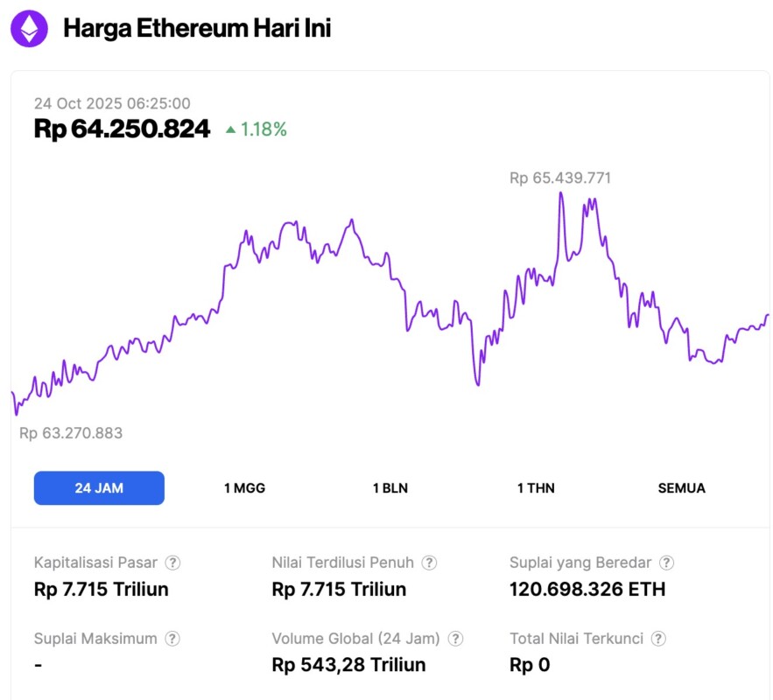Screen dimensions: 773x700
Task: Click the purple Ethereum logo icon
Action: click(x=29, y=29)
